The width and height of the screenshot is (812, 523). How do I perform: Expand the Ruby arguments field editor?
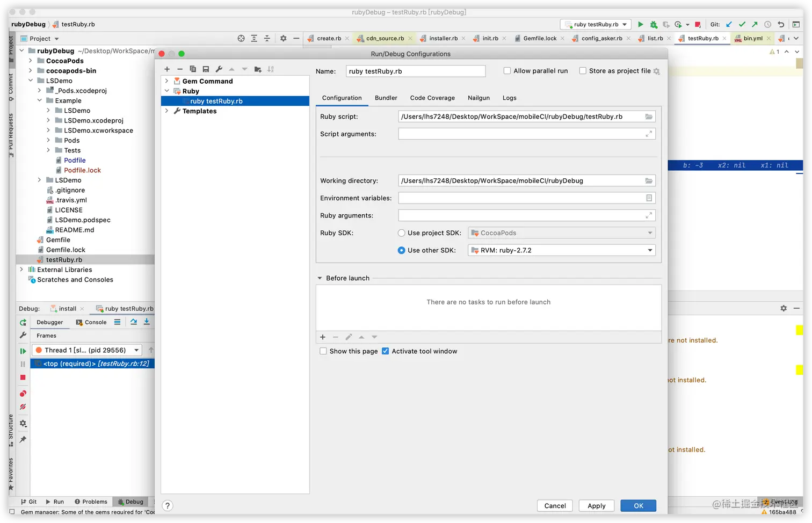coord(649,215)
